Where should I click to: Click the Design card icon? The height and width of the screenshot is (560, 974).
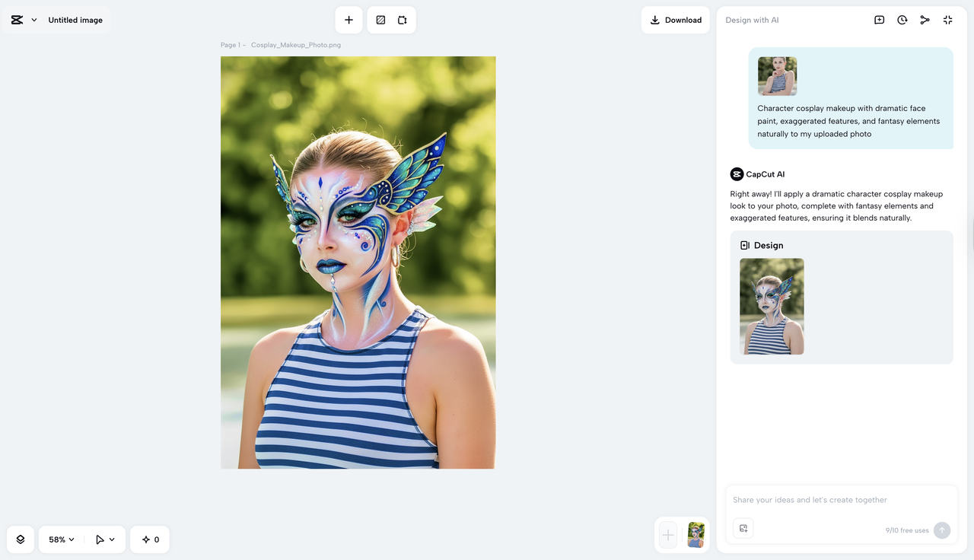[x=745, y=245]
